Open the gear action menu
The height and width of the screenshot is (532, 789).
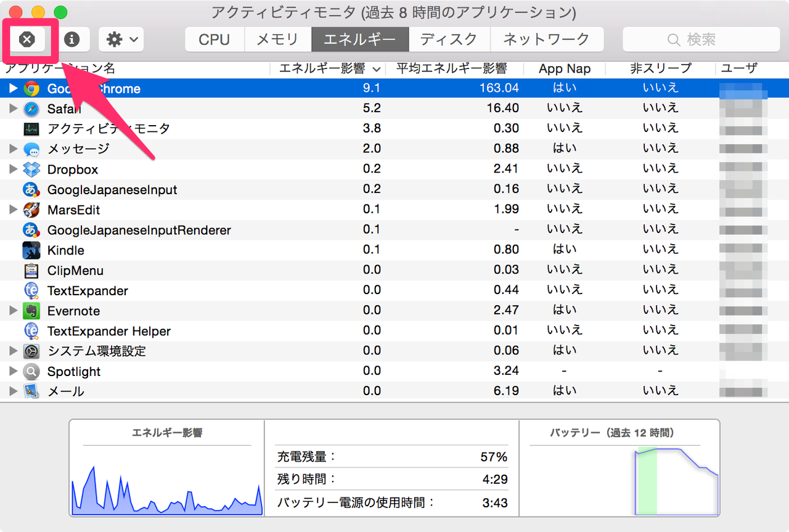click(x=121, y=39)
